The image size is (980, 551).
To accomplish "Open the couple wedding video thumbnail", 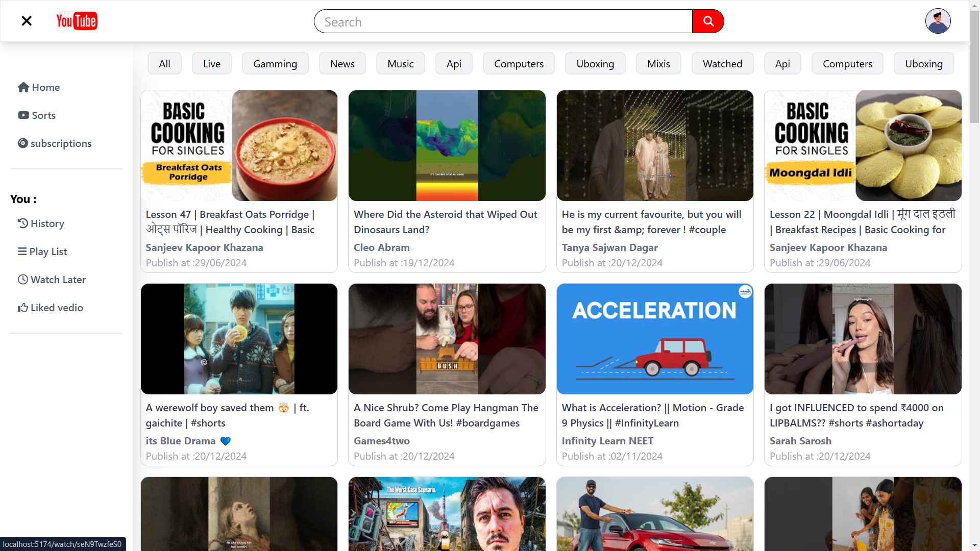I will tap(655, 145).
